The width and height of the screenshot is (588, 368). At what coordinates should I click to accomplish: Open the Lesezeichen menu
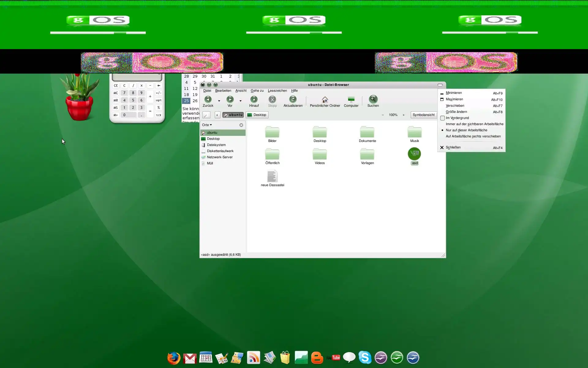point(277,91)
